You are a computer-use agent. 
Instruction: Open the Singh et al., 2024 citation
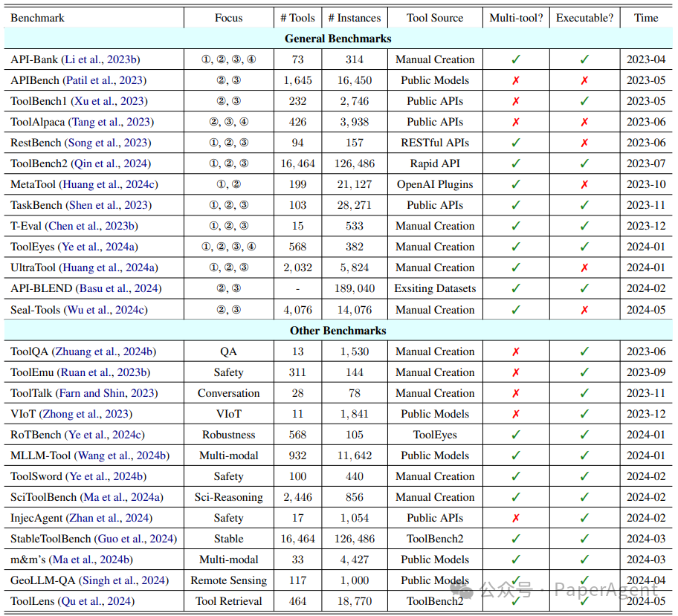coord(125,580)
